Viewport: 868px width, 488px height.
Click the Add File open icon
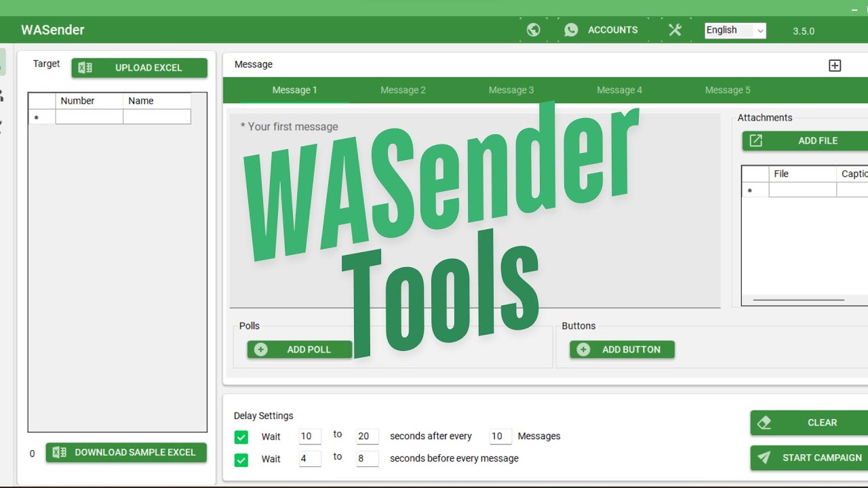coord(756,140)
